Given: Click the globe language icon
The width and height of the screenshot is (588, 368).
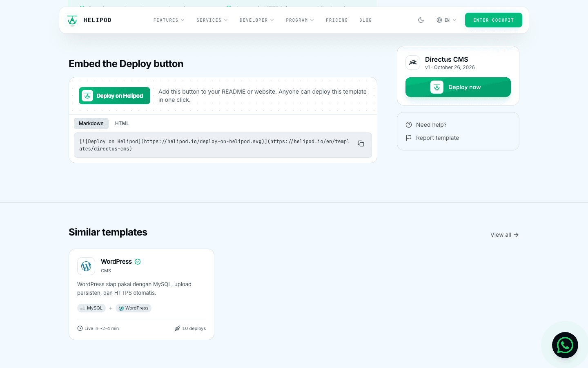Looking at the screenshot, I should point(439,20).
